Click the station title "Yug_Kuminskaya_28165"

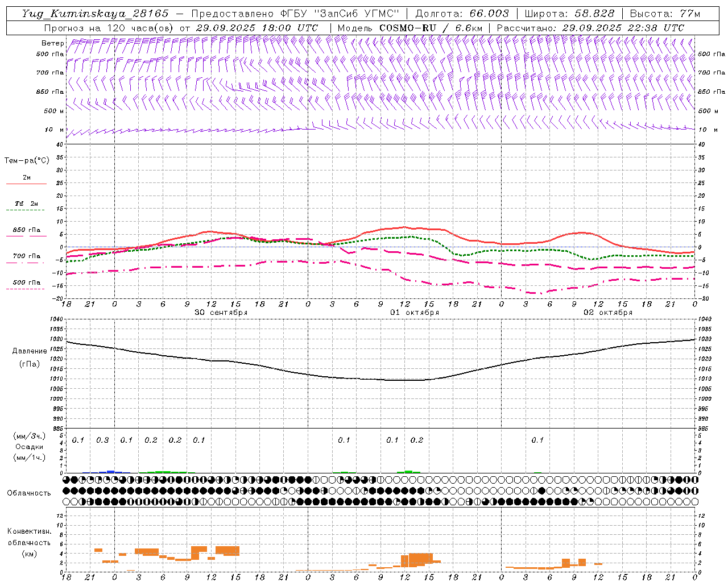coord(95,14)
